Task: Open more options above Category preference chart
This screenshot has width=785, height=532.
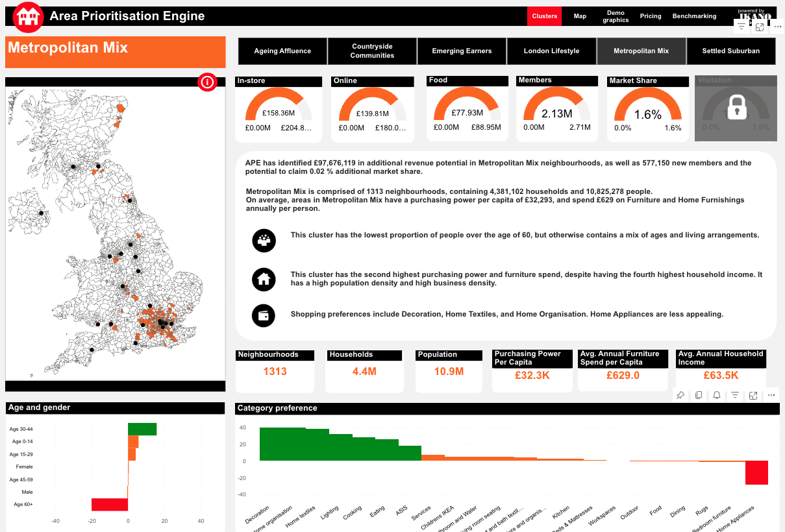Action: point(771,395)
